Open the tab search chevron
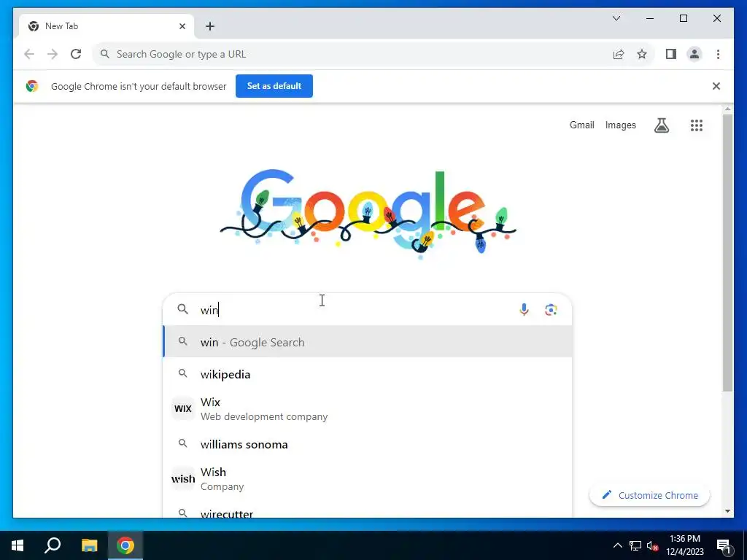 tap(616, 18)
